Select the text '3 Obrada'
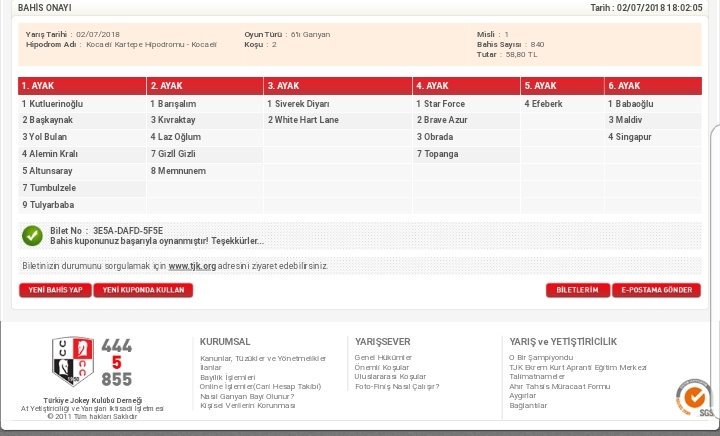 pos(435,137)
